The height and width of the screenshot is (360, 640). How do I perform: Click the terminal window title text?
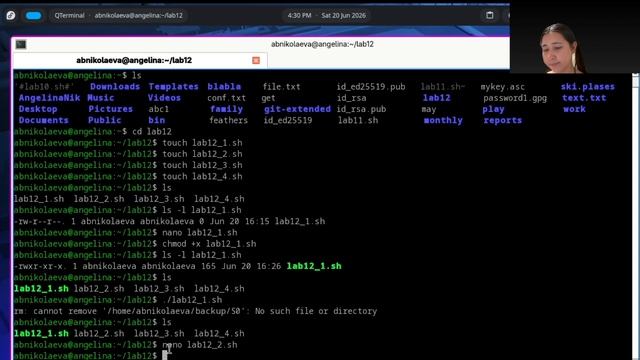click(322, 44)
